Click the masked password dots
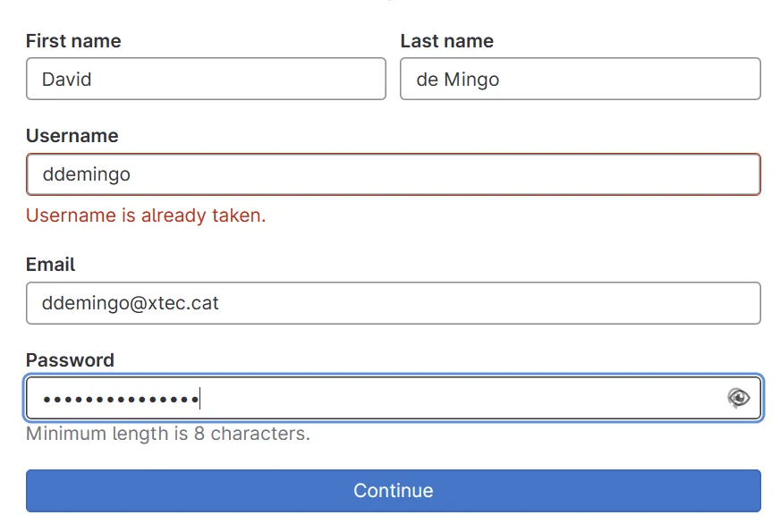The height and width of the screenshot is (532, 780). [x=120, y=399]
